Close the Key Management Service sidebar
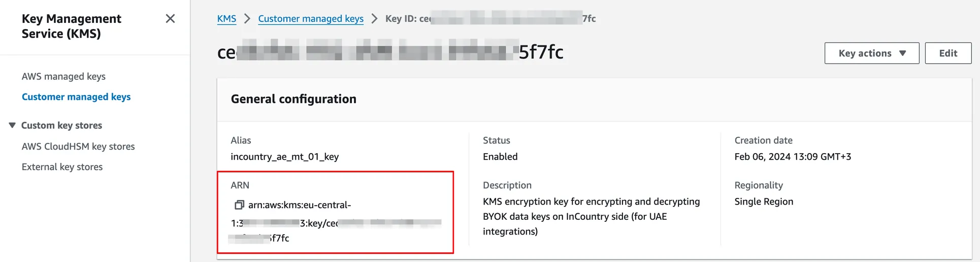Screen dimensions: 980x262 [x=170, y=19]
